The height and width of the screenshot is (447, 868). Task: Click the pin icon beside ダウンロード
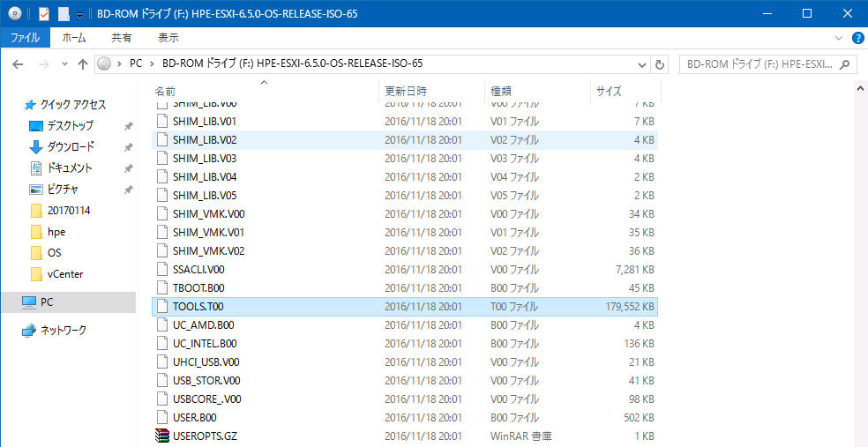129,147
